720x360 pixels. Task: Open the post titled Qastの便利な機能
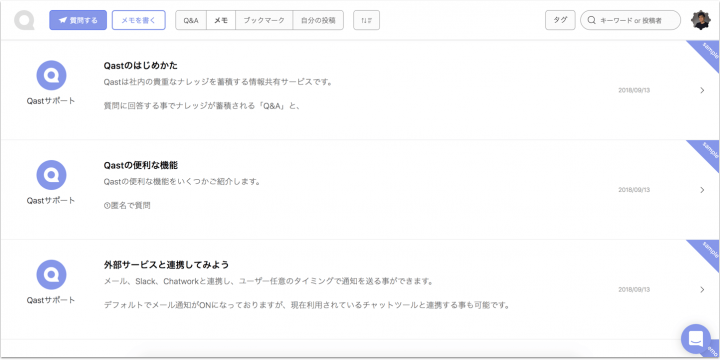click(x=141, y=165)
